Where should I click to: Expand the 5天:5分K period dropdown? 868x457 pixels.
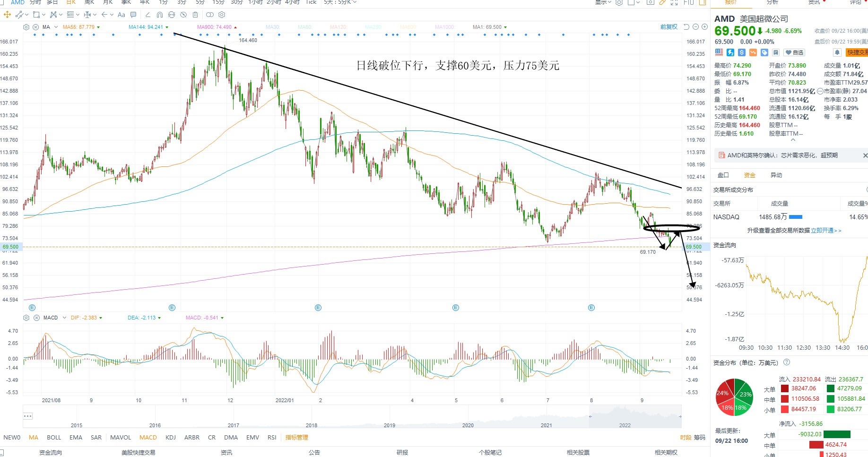355,2
